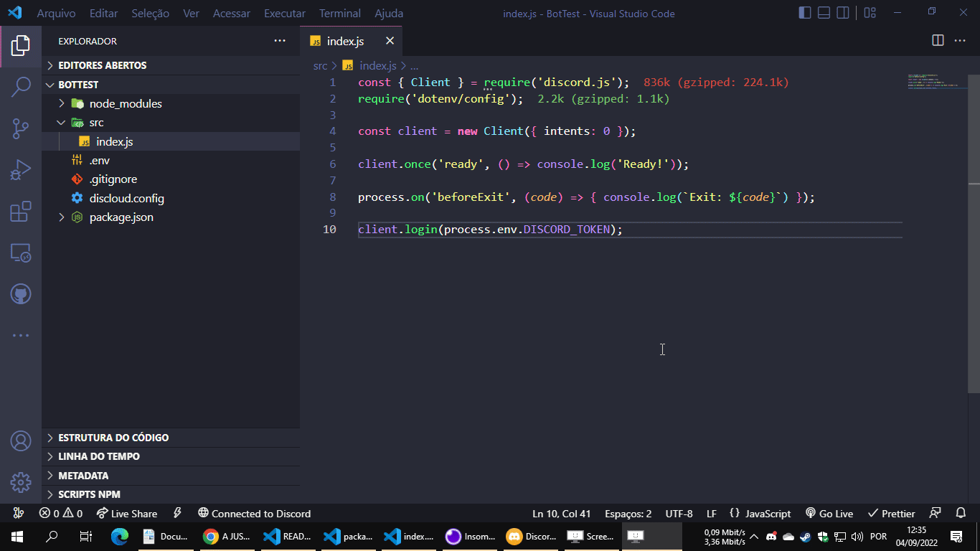Click the editor minimap preview
The width and height of the screenshot is (980, 551).
point(937,80)
